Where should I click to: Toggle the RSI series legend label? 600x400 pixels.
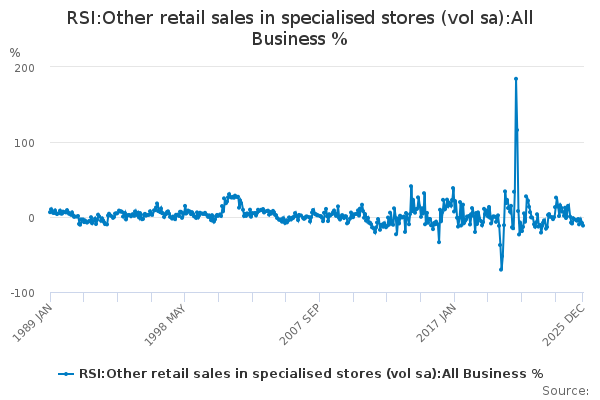pyautogui.click(x=310, y=374)
